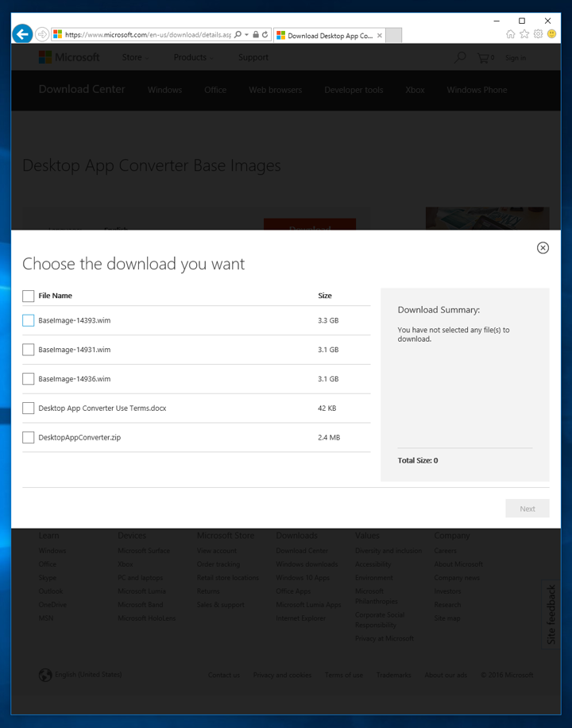Open the address bar dropdown arrow
Screen dimensions: 572x728
pyautogui.click(x=246, y=35)
